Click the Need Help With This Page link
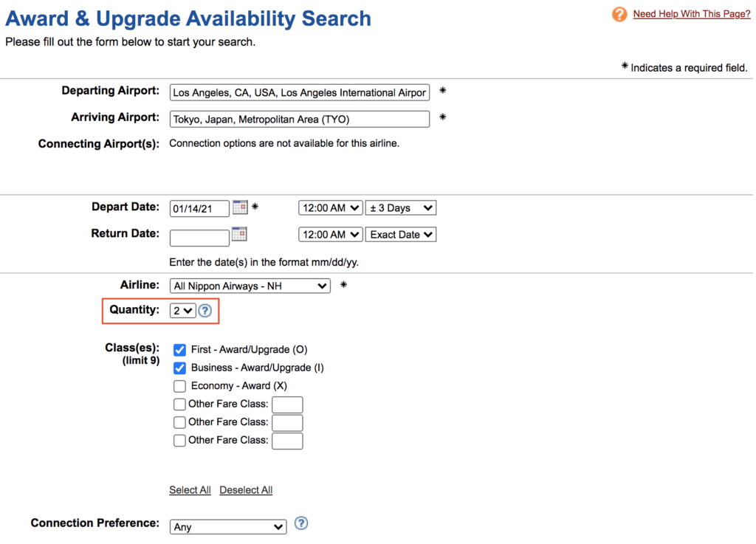Image resolution: width=756 pixels, height=544 pixels. click(x=691, y=14)
